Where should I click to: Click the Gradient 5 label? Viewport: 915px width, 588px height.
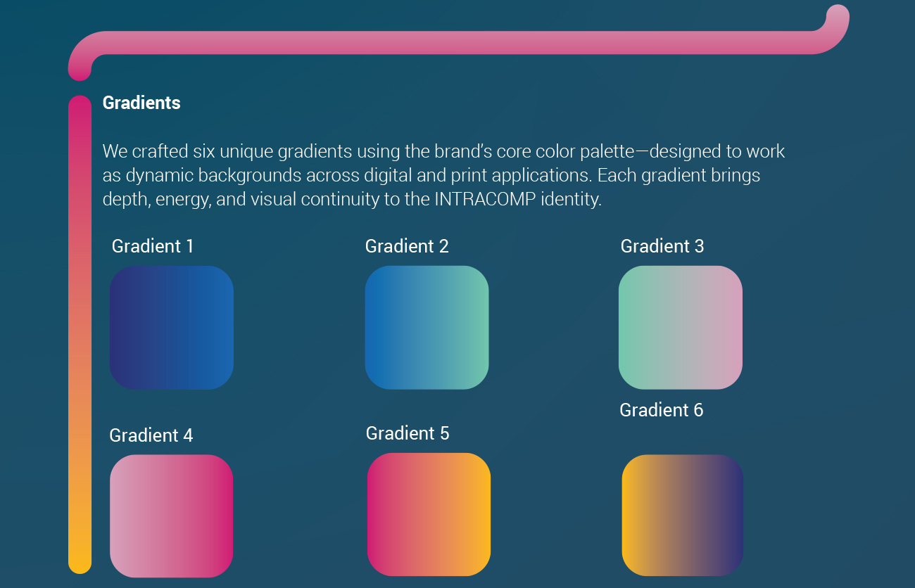[x=408, y=433]
